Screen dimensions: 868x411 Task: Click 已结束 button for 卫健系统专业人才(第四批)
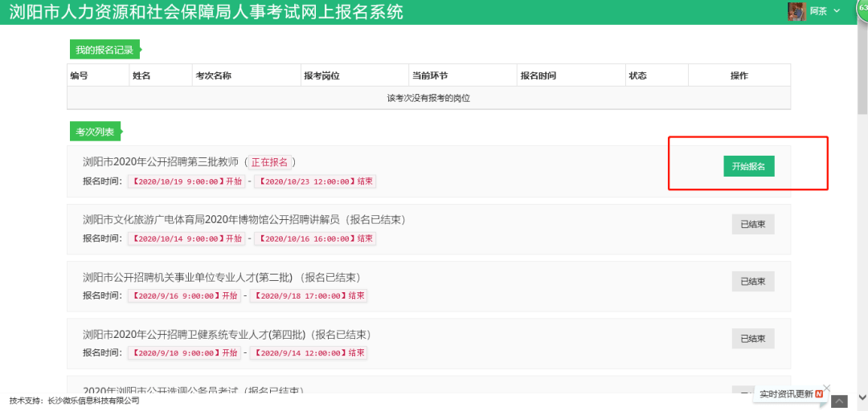tap(752, 338)
